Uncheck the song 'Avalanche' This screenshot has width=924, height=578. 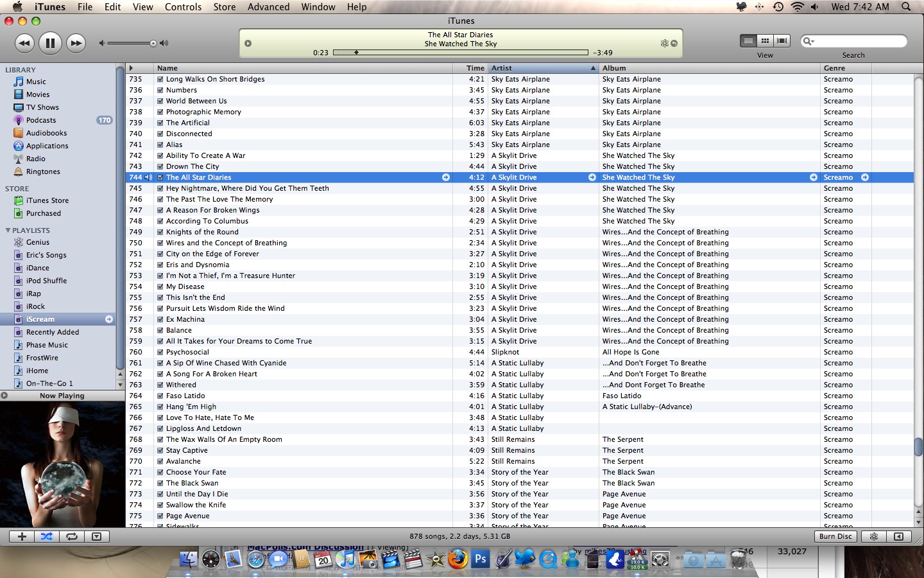tap(160, 461)
